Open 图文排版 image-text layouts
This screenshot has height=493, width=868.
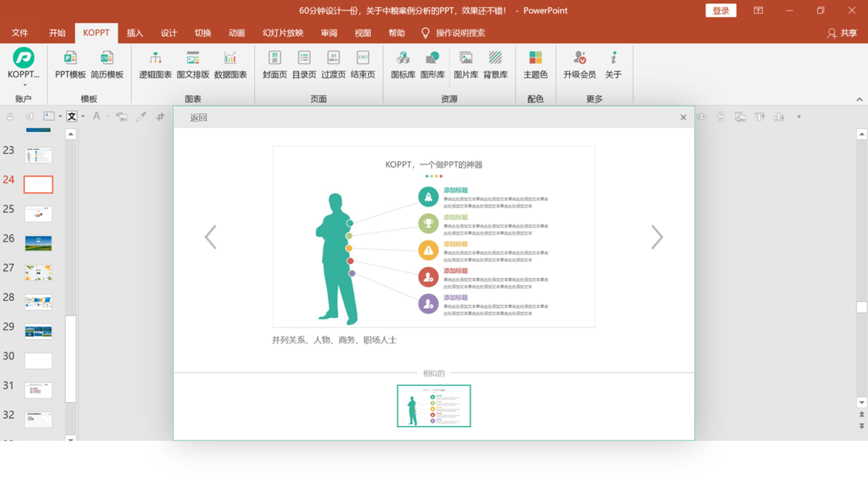pyautogui.click(x=192, y=64)
